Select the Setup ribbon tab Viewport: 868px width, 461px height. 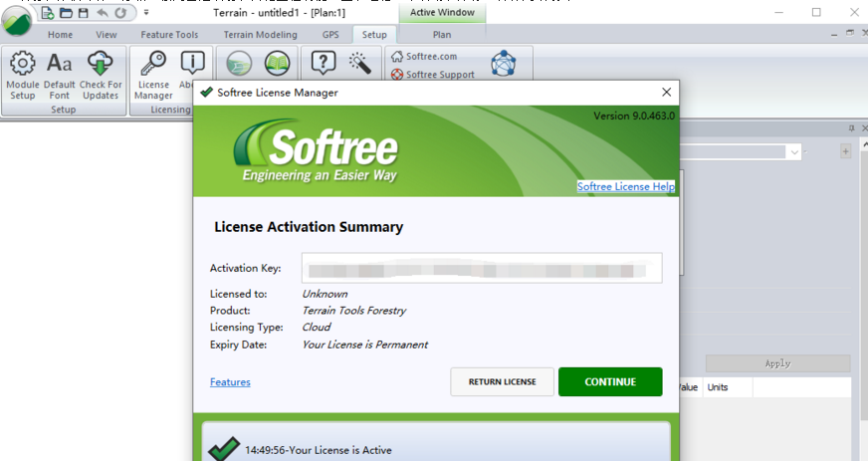pyautogui.click(x=374, y=34)
